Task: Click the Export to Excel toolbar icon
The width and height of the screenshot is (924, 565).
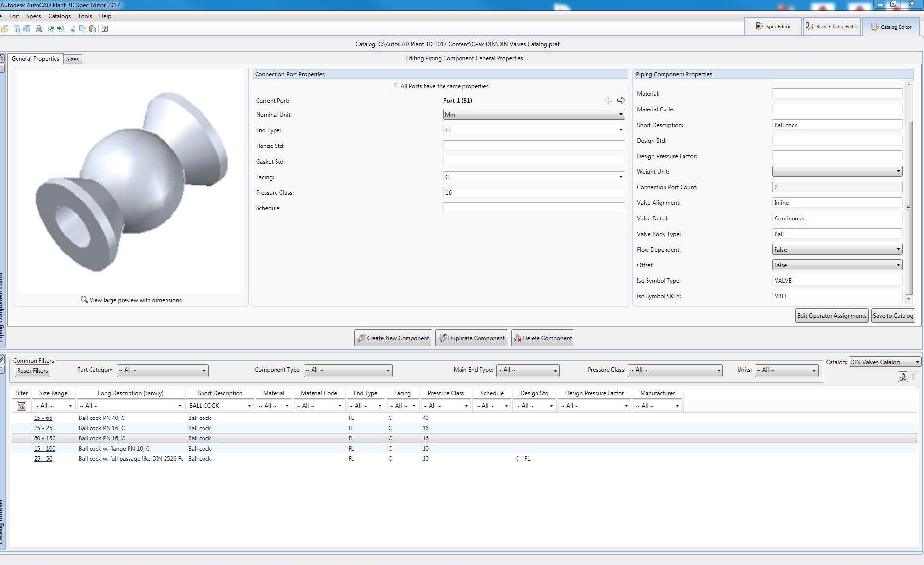Action: tap(51, 29)
